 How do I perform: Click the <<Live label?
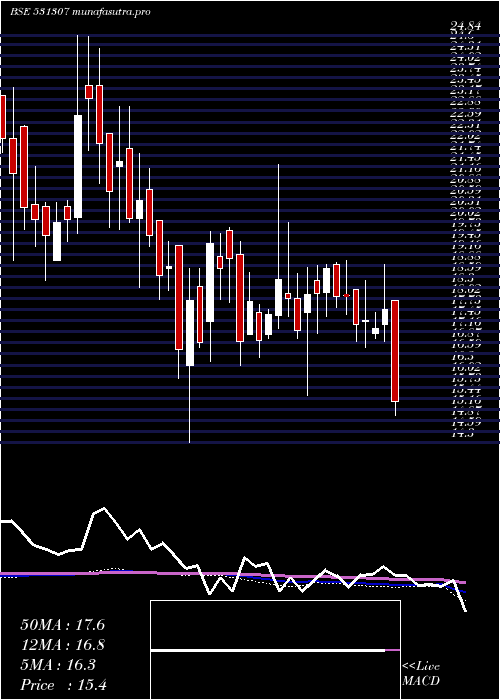421,667
